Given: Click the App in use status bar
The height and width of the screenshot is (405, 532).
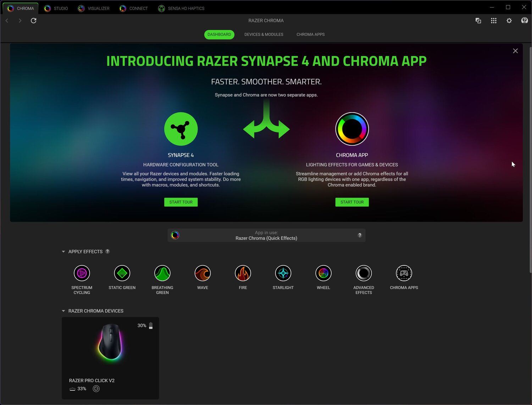Looking at the screenshot, I should tap(266, 235).
